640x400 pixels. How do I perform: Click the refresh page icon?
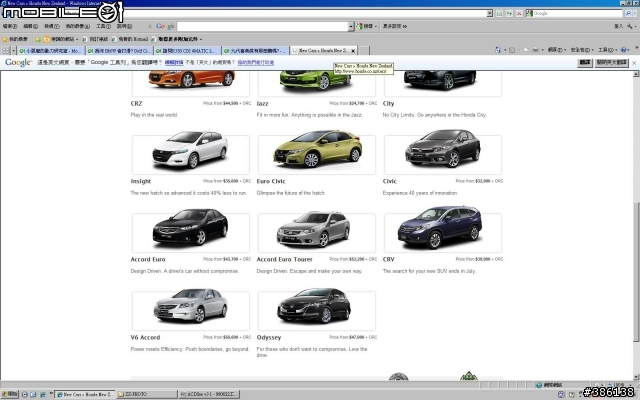509,13
